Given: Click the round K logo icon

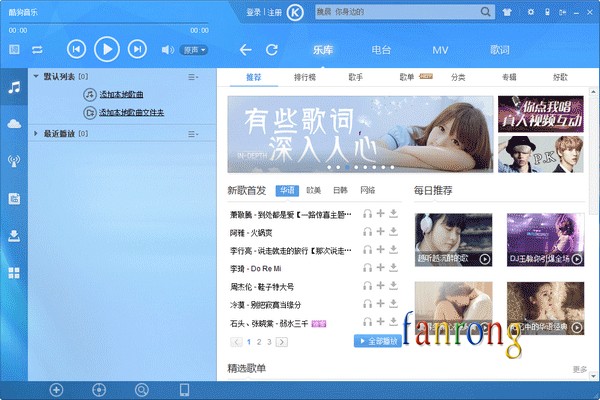Looking at the screenshot, I should 295,13.
